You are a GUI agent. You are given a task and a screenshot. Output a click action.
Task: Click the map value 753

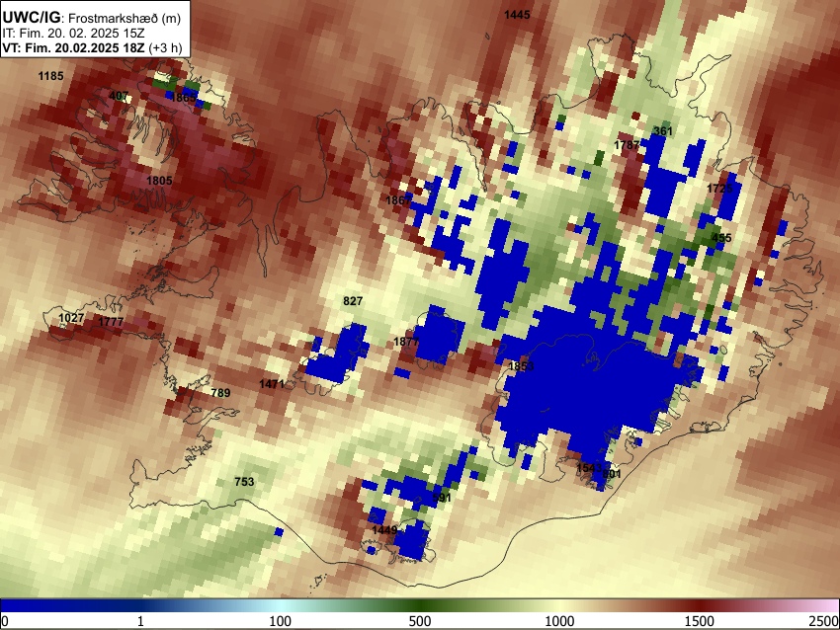click(x=244, y=482)
